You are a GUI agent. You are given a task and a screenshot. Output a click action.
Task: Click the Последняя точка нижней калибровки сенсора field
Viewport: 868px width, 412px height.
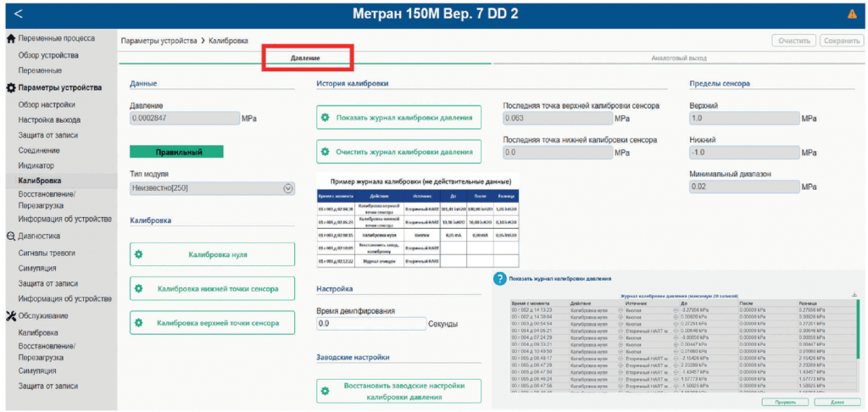(558, 153)
